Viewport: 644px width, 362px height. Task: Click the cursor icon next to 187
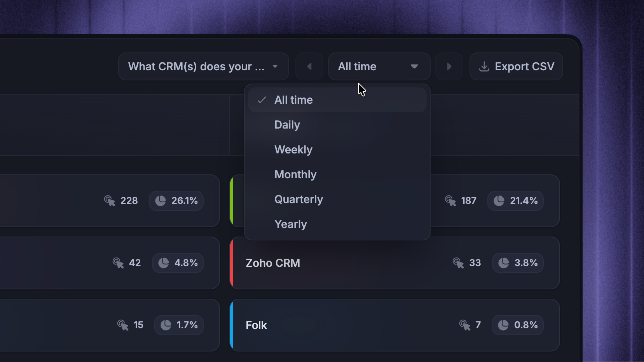[450, 201]
